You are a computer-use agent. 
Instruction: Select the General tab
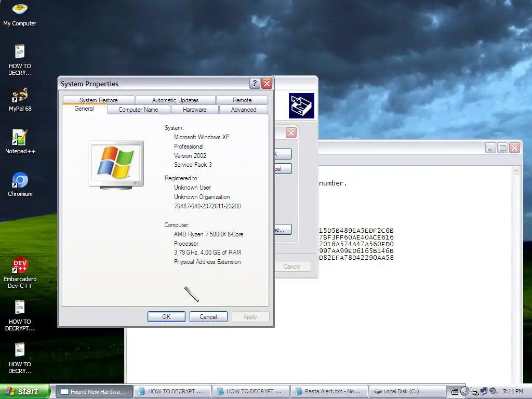click(x=84, y=109)
